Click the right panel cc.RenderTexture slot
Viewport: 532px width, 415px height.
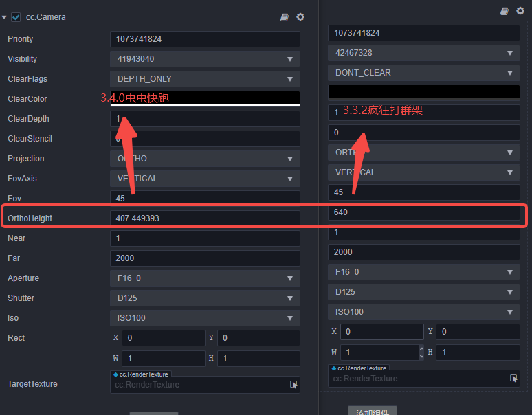coord(424,379)
